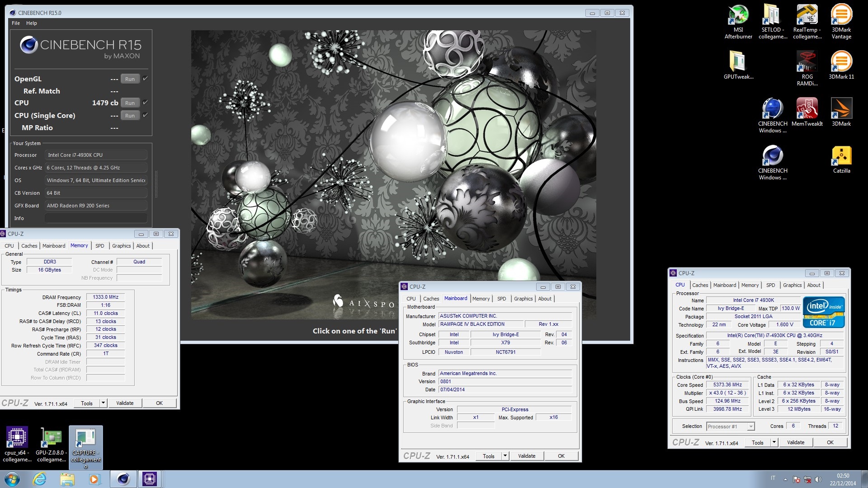Open Windows Explorer from taskbar
Screen dimensions: 868x488
pos(67,479)
